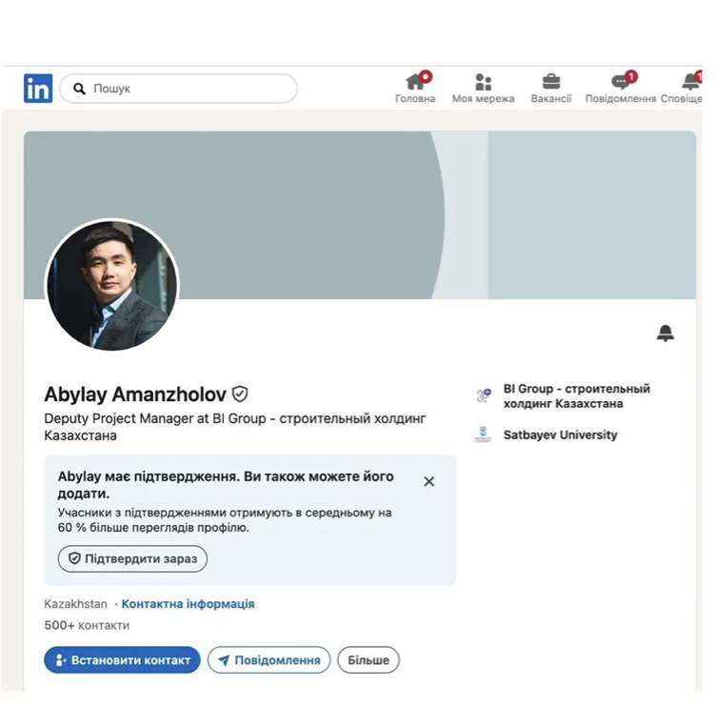Click the verification badge next to name

[x=240, y=394]
